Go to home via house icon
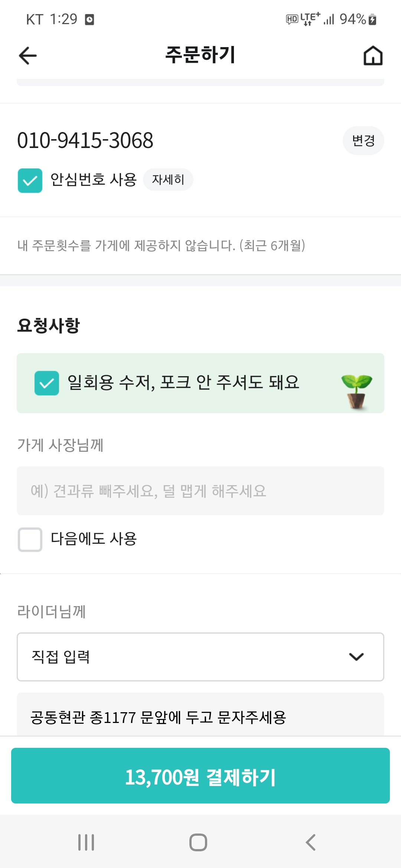The image size is (401, 868). tap(373, 56)
